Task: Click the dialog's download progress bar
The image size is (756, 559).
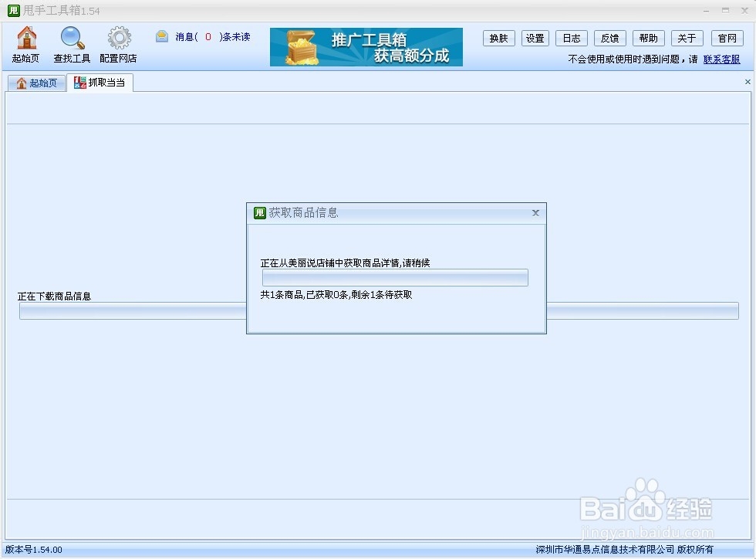Action: coord(395,277)
